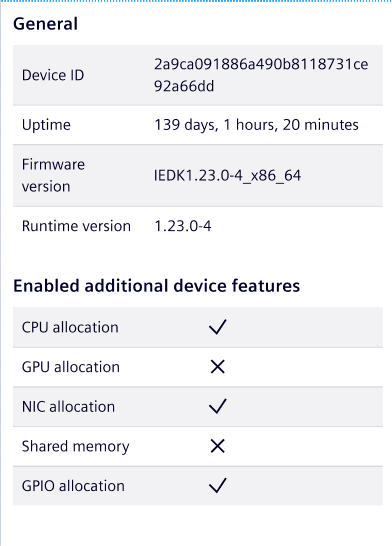Click the General section heading
Viewport: 392px width, 546px height.
coord(46,24)
